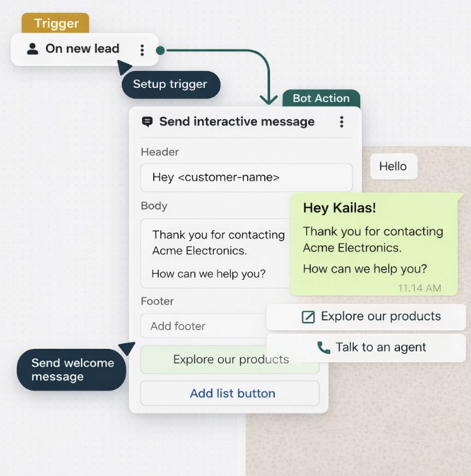The width and height of the screenshot is (471, 476).
Task: Click the Add footer input field
Action: 204,326
